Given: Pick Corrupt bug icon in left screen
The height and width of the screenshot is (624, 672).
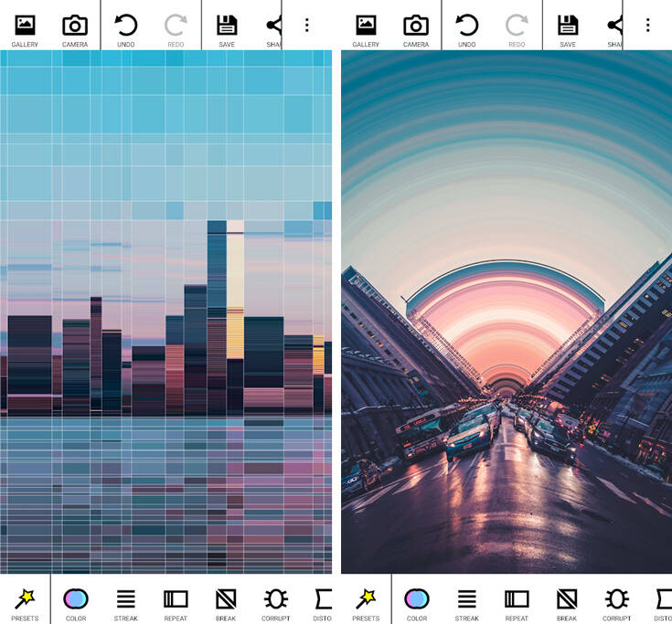Looking at the screenshot, I should coord(275,603).
